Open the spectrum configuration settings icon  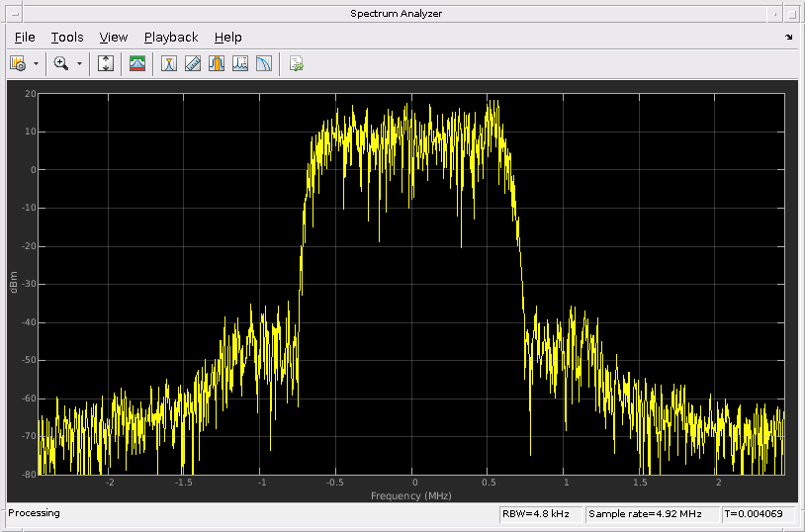(x=17, y=63)
